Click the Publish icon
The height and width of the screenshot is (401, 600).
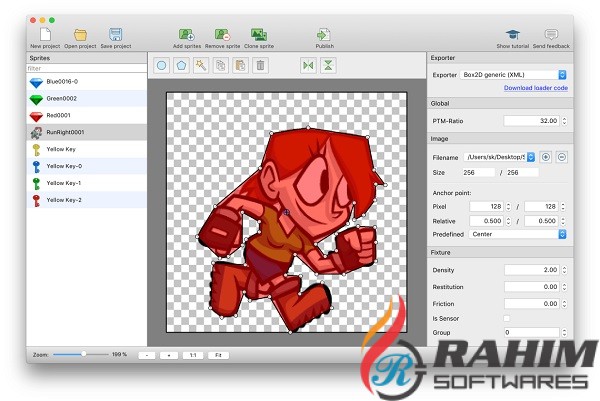pyautogui.click(x=324, y=34)
